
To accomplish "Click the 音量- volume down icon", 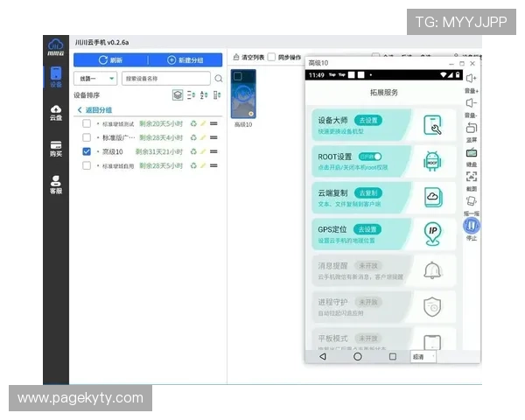I will [x=471, y=103].
